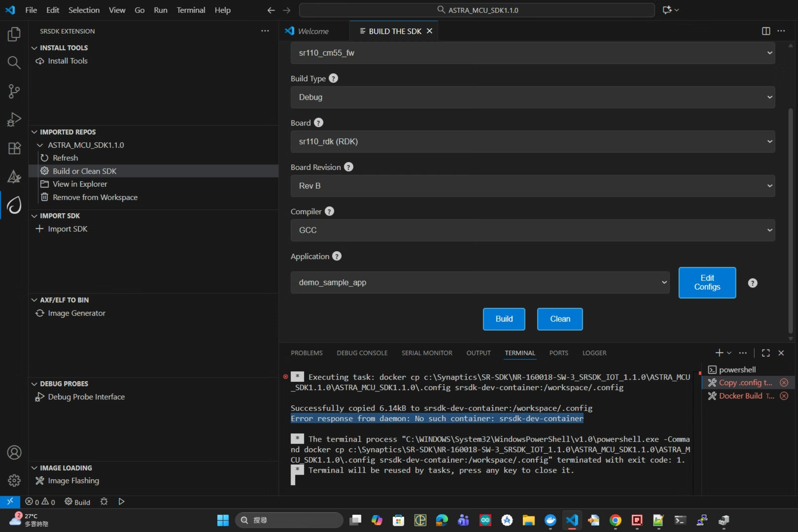Open Run and Debug view
The height and width of the screenshot is (532, 798).
pyautogui.click(x=14, y=120)
